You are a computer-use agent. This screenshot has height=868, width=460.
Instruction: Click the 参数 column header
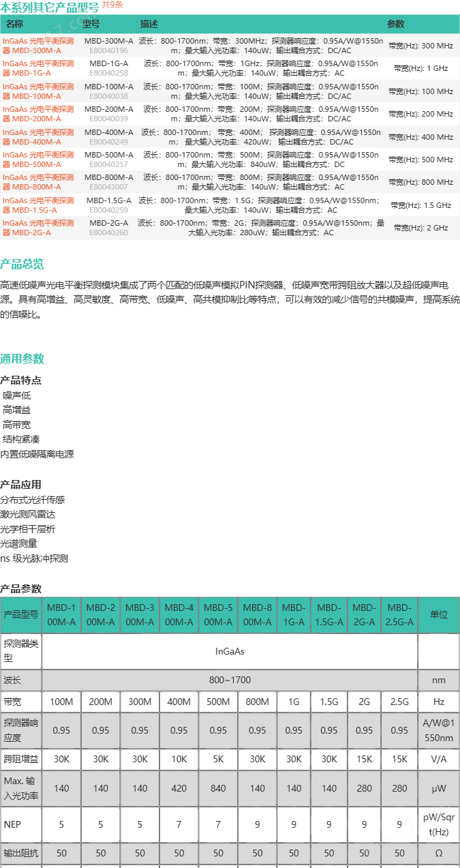[396, 24]
